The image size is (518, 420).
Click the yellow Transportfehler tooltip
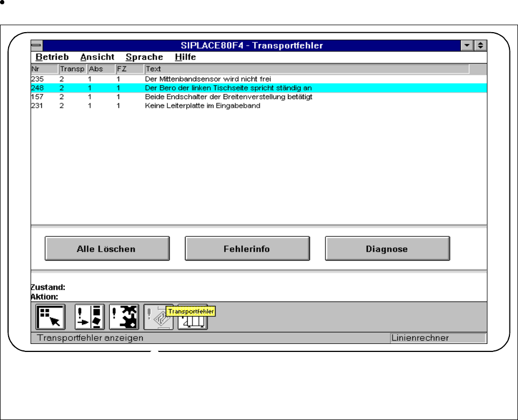point(190,311)
